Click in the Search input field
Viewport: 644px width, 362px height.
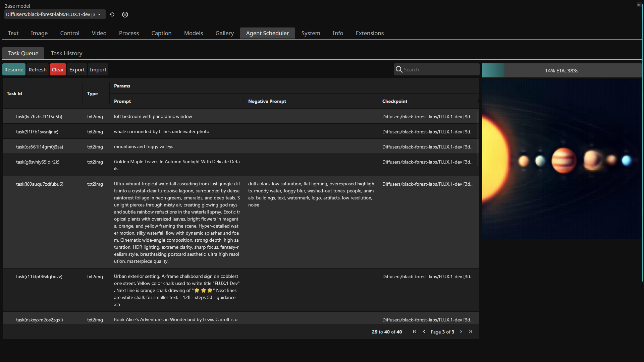[x=439, y=70]
